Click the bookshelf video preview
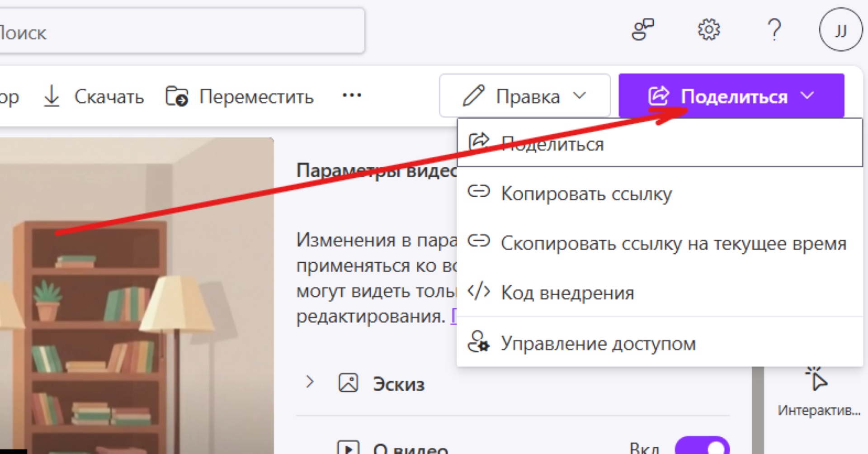The image size is (868, 454). [136, 294]
